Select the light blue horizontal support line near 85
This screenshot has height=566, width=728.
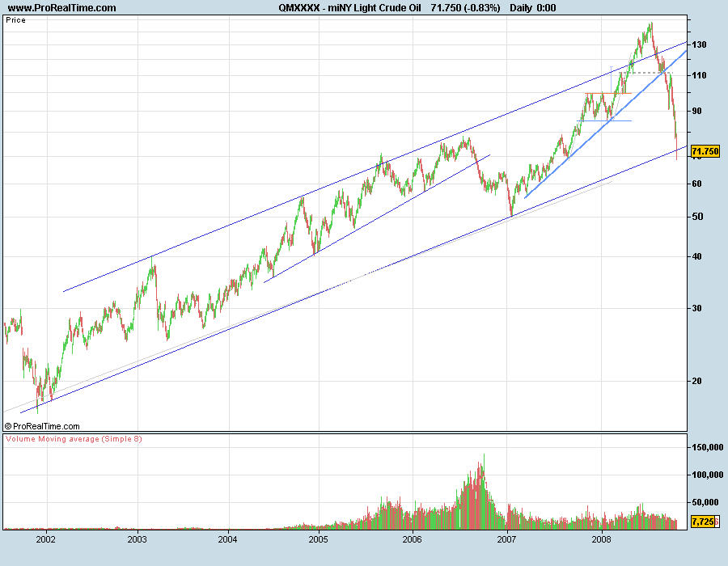[x=604, y=121]
